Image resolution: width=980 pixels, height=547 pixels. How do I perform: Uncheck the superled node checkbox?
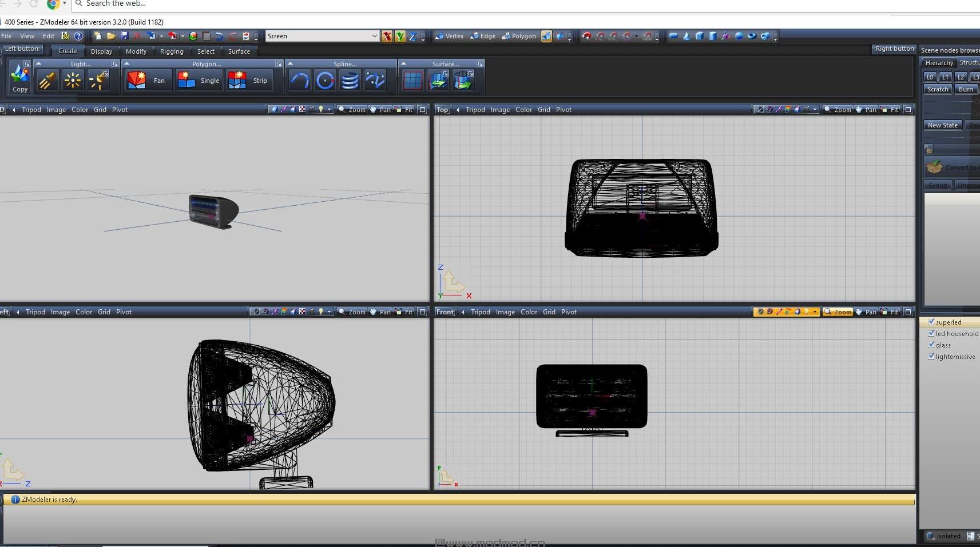[x=931, y=322]
